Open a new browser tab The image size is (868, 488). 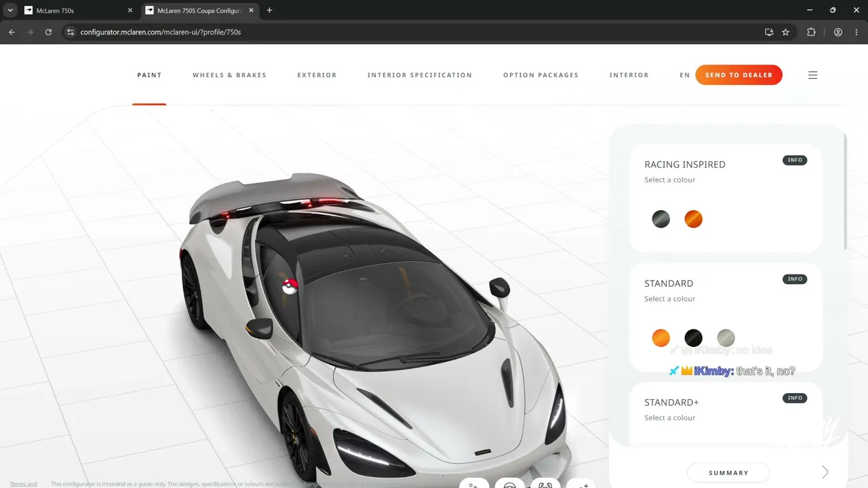pyautogui.click(x=269, y=10)
